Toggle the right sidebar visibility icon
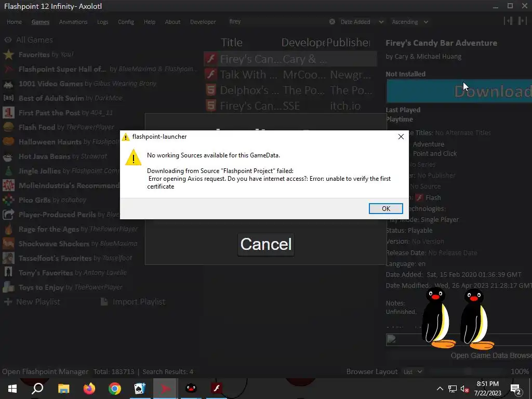The height and width of the screenshot is (399, 532). [x=522, y=21]
